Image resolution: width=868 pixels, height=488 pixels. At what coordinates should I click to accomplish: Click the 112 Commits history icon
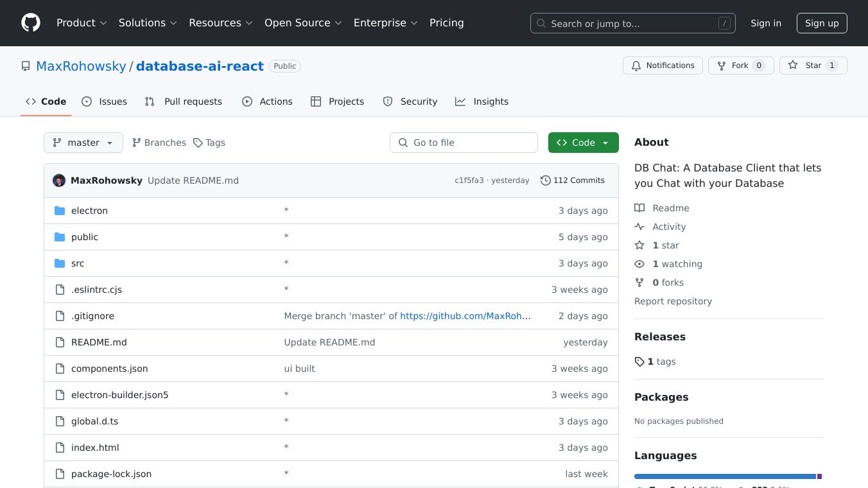click(x=545, y=180)
